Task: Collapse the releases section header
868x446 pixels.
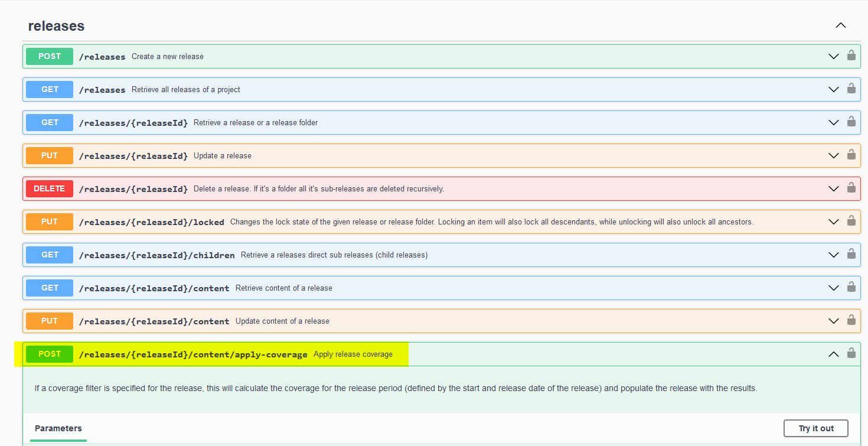Action: pyautogui.click(x=840, y=25)
